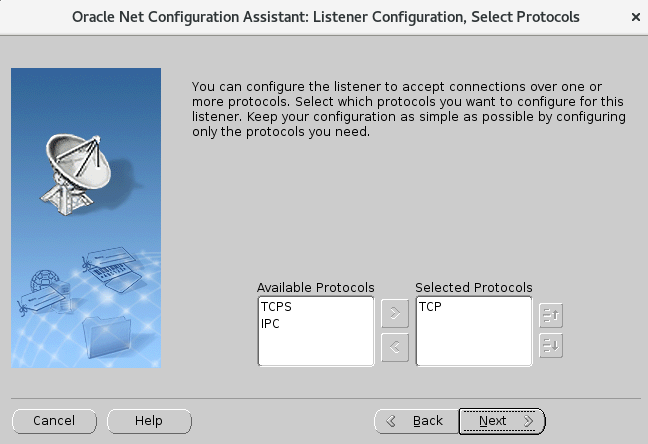The height and width of the screenshot is (444, 648).
Task: Select TCP in Selected Protocols
Action: click(430, 307)
